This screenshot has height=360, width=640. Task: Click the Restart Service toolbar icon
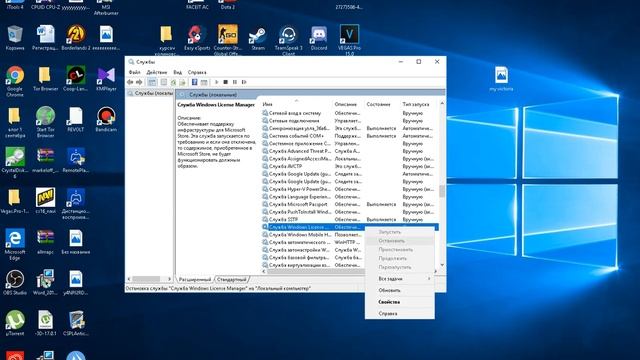tap(244, 82)
